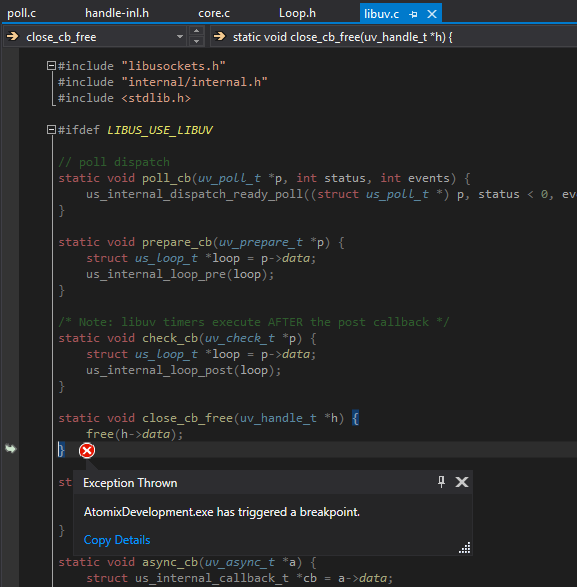Screen dimensions: 577x587
Task: Click the prepare_cb function name
Action: [177, 242]
